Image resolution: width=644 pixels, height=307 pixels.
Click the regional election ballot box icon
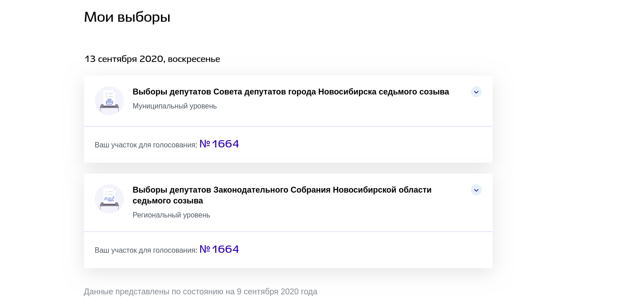pos(109,199)
